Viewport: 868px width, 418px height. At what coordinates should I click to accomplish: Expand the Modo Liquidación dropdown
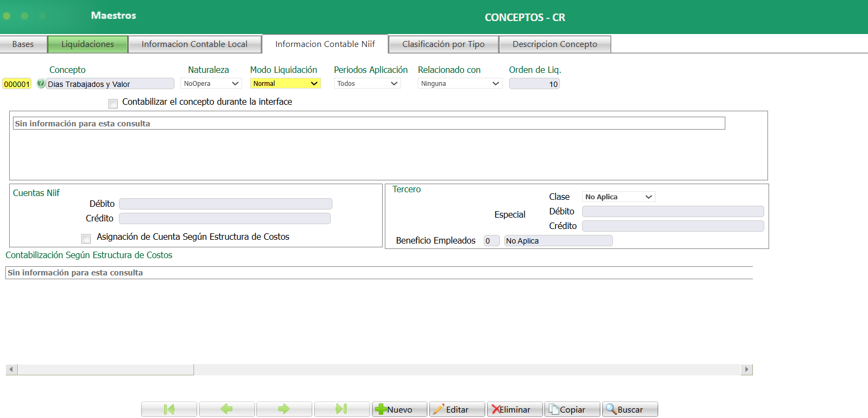coord(285,84)
